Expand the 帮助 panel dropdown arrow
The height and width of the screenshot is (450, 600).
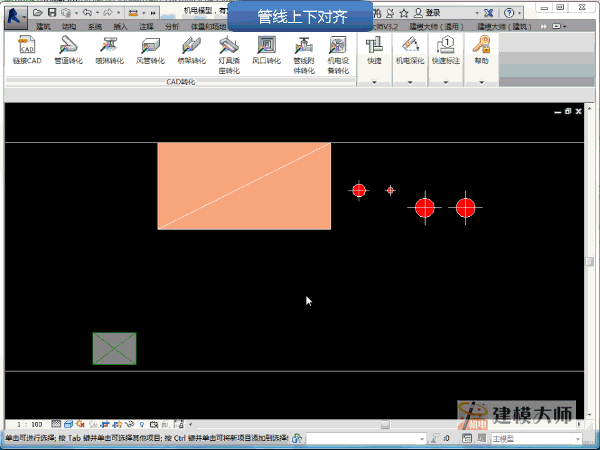click(x=481, y=82)
